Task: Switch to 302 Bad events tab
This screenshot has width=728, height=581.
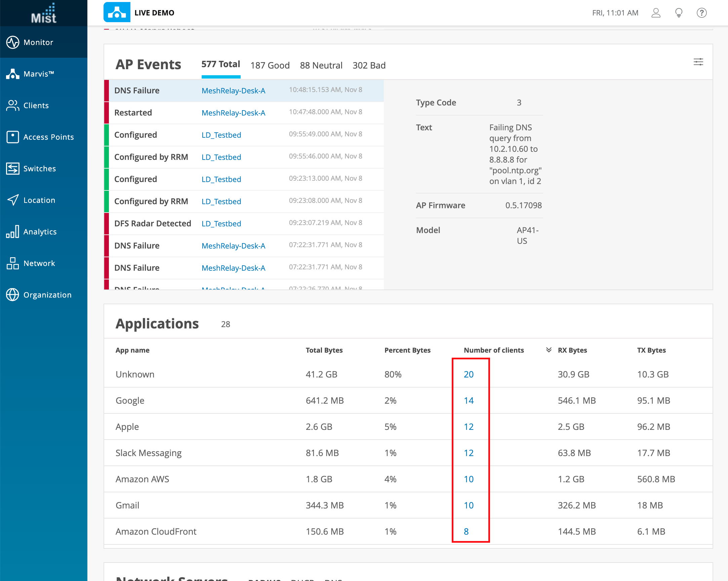Action: pyautogui.click(x=369, y=65)
